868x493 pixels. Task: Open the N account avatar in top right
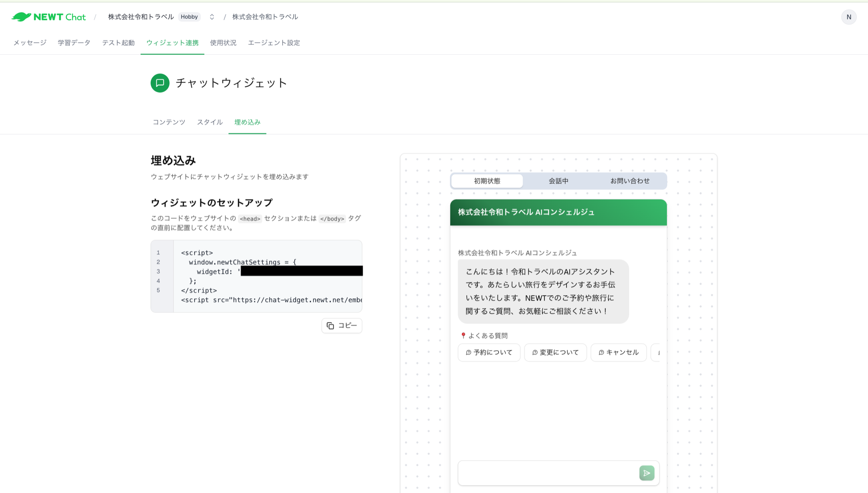click(x=849, y=16)
